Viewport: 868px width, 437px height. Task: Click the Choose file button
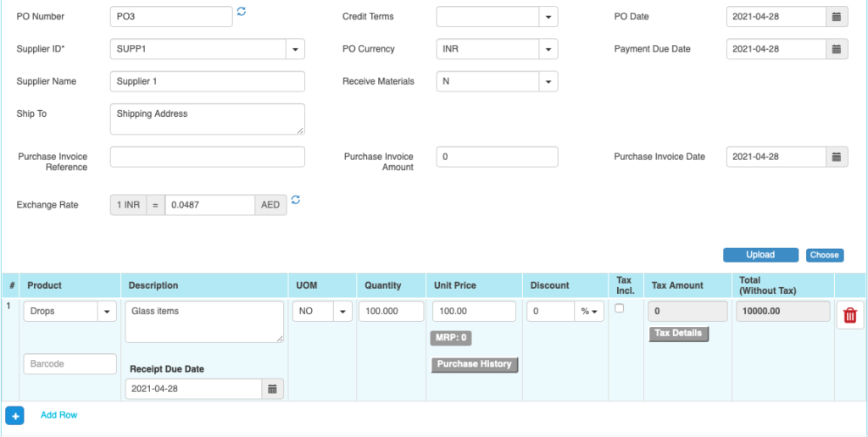coord(825,255)
